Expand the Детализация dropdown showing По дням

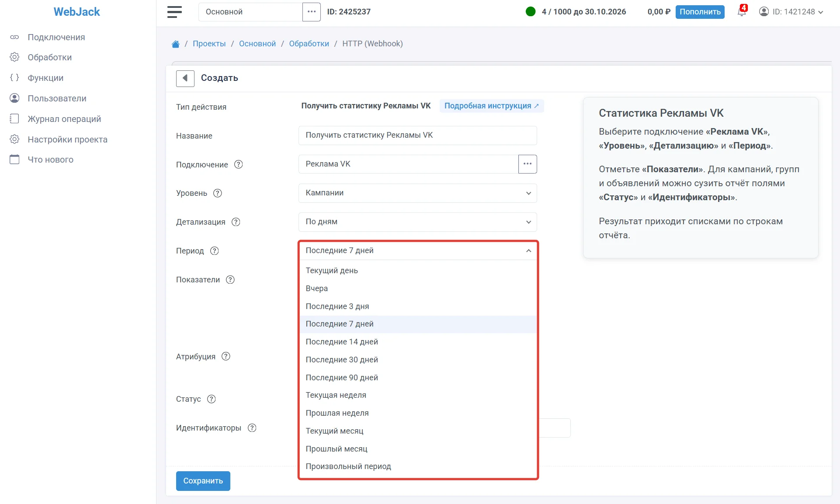(417, 222)
